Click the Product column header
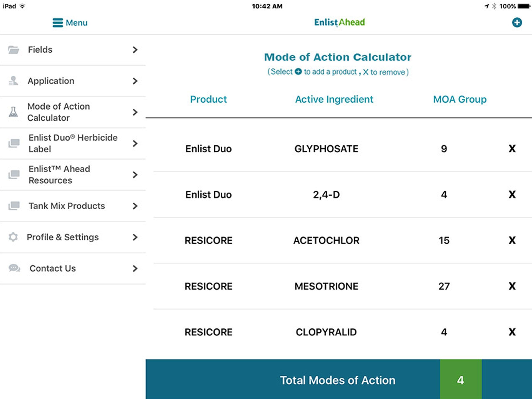Image resolution: width=532 pixels, height=399 pixels. coord(208,99)
